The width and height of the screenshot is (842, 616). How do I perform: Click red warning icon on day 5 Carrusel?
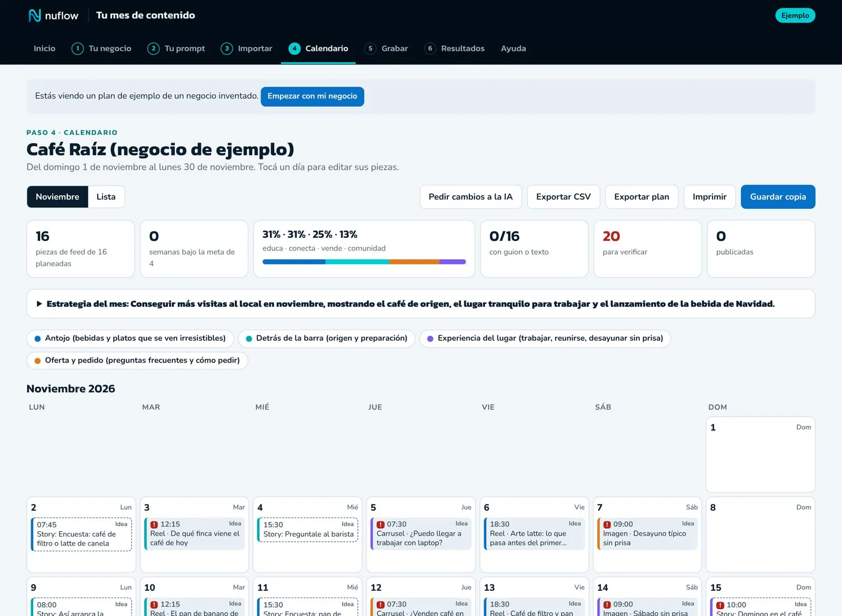[x=380, y=524]
